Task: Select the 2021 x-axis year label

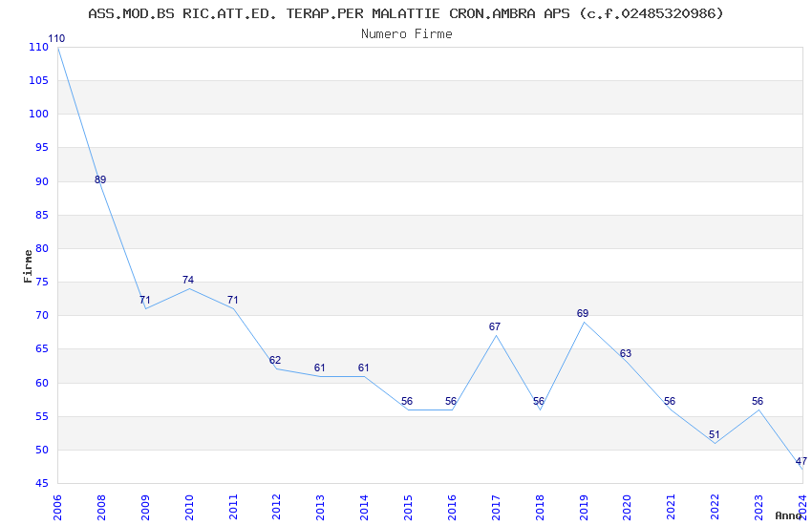Action: click(x=671, y=504)
